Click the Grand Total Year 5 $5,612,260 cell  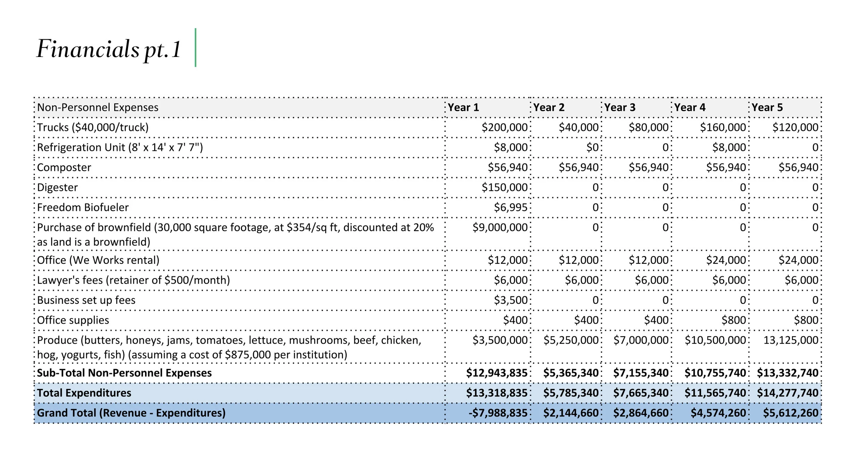(x=790, y=413)
